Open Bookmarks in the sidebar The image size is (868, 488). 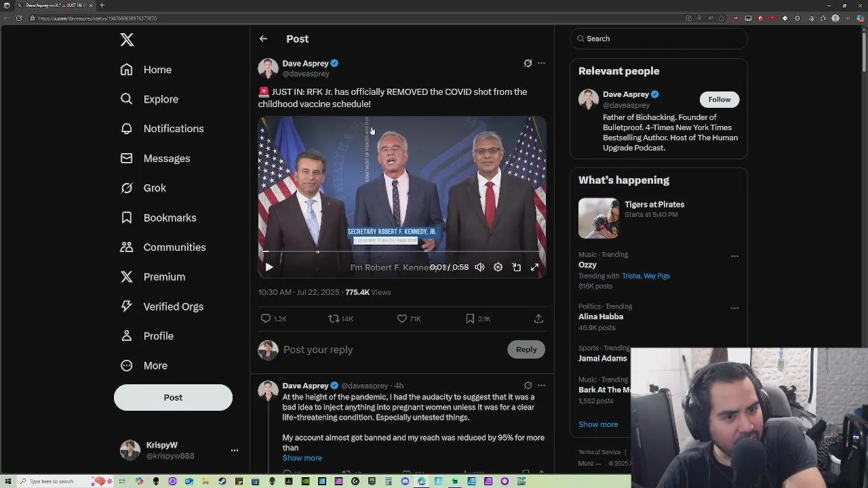(x=158, y=218)
